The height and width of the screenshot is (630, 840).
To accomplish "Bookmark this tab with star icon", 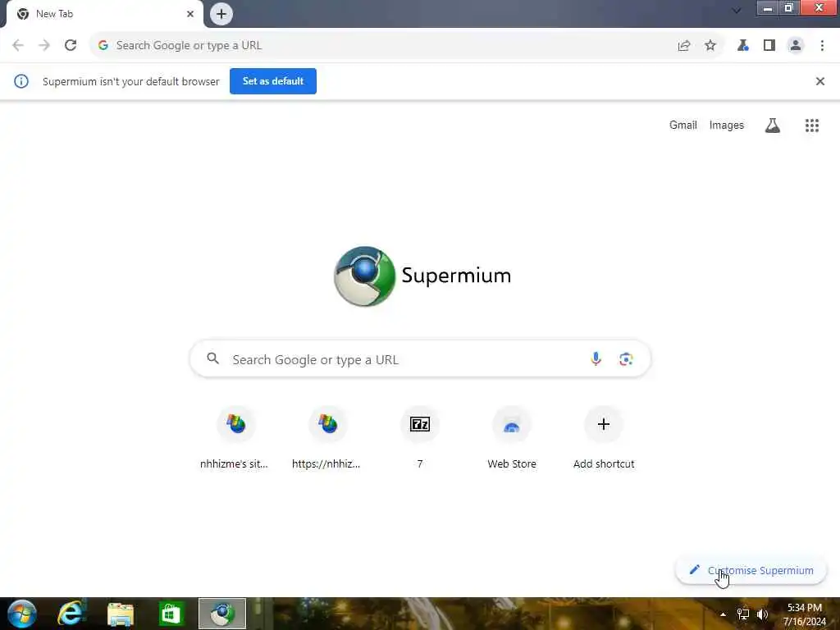I will click(710, 46).
